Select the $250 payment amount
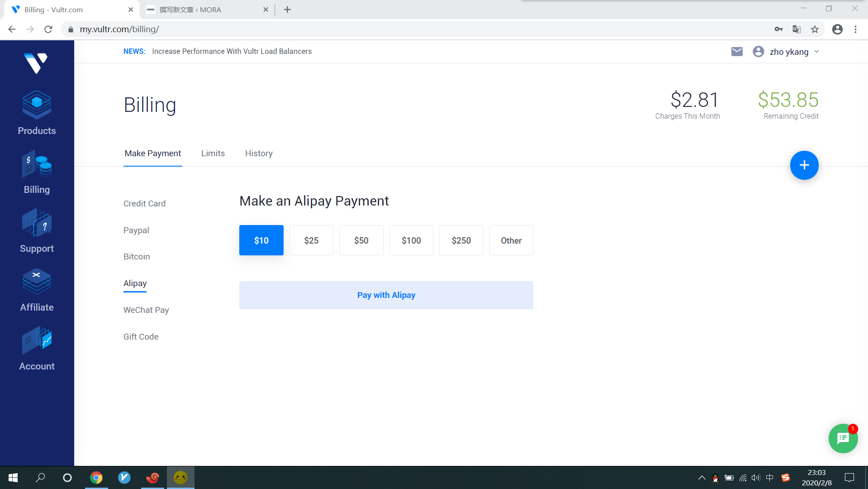 461,240
